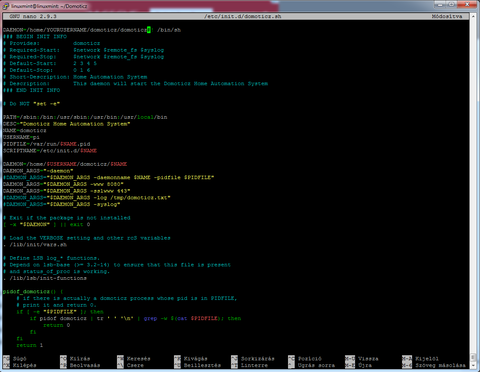The image size is (480, 372).
Task: Click the green cursor on the first DAEMON line
Action: 149,30
